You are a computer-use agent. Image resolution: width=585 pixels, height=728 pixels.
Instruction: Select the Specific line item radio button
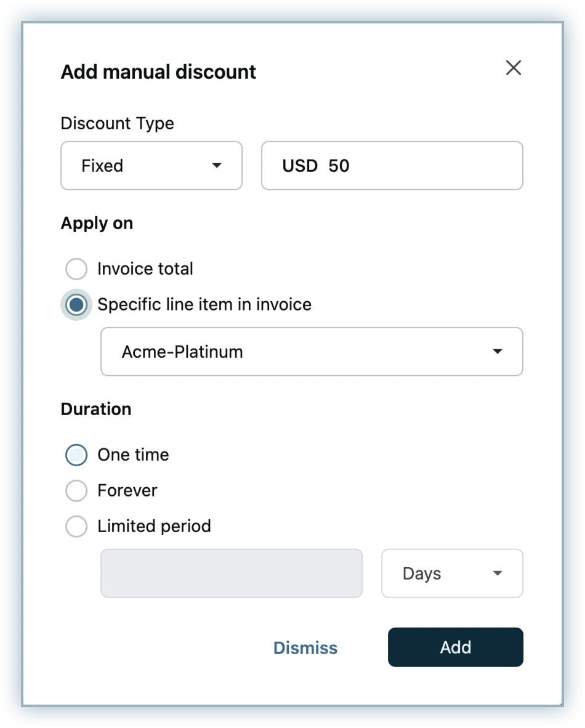(76, 305)
